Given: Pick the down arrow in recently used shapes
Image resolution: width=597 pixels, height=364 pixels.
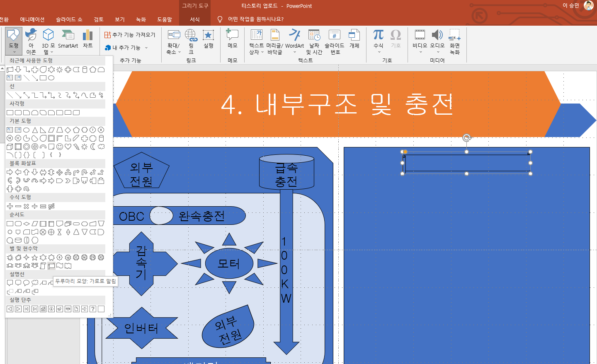Looking at the screenshot, I should click(18, 70).
